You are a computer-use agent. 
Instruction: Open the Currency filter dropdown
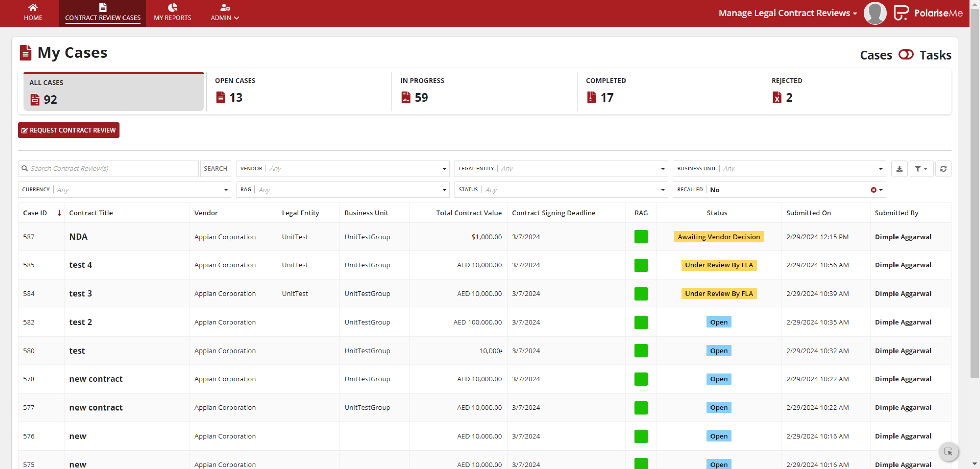pos(124,190)
